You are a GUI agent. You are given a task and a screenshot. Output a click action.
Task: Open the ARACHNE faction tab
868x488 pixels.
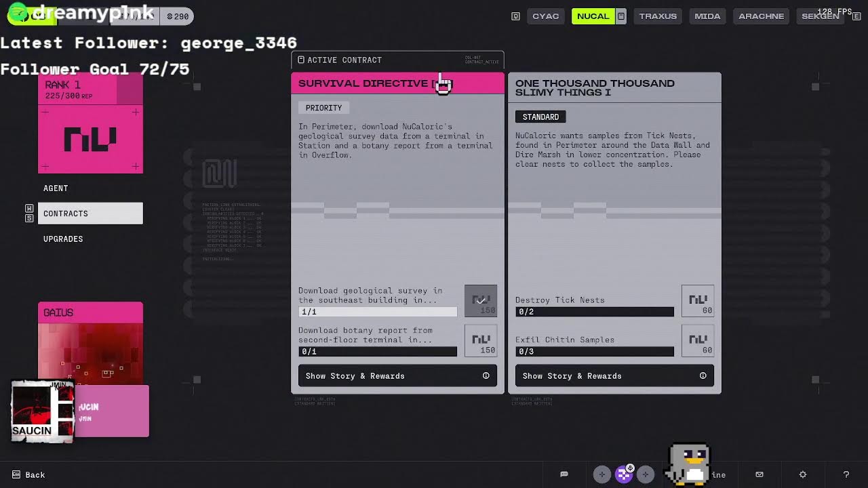(761, 16)
